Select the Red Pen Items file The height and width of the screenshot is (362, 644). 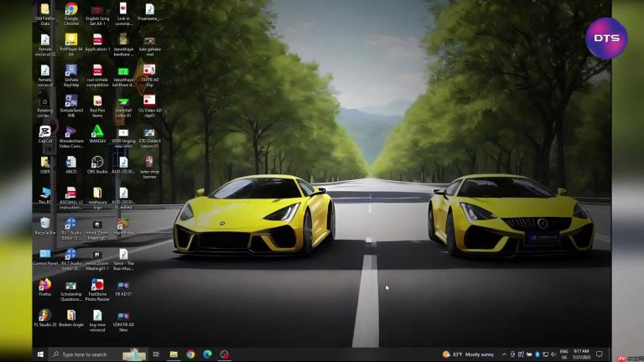[x=97, y=106]
